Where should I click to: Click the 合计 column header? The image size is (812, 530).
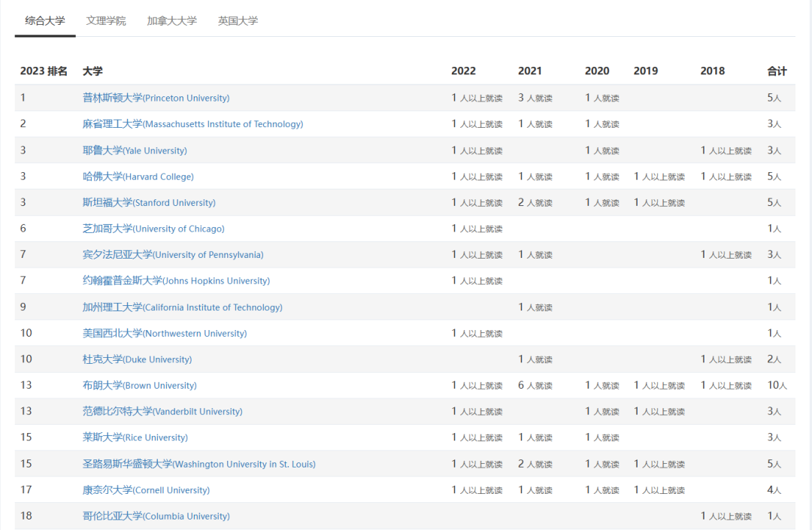pos(777,71)
